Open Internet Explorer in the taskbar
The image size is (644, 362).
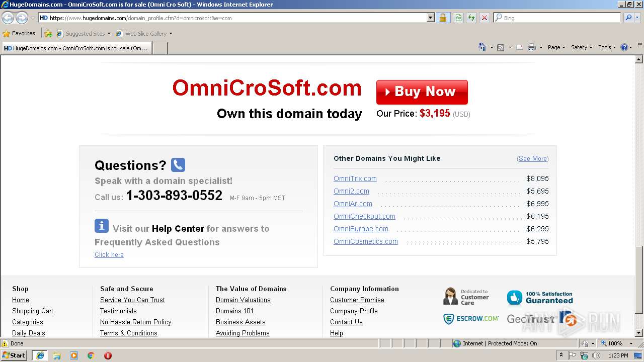[40, 355]
